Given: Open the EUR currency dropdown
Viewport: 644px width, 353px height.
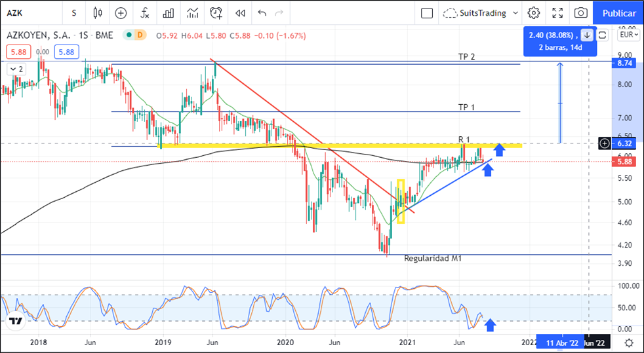Looking at the screenshot, I should point(628,35).
